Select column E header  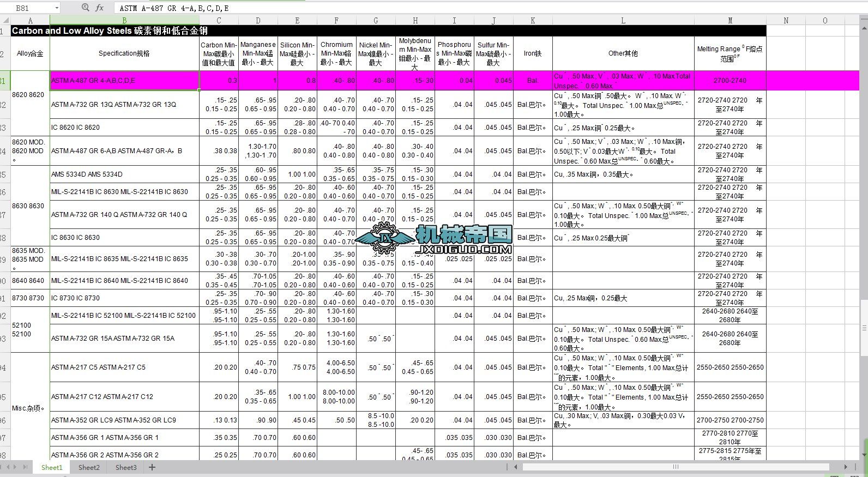pyautogui.click(x=297, y=21)
